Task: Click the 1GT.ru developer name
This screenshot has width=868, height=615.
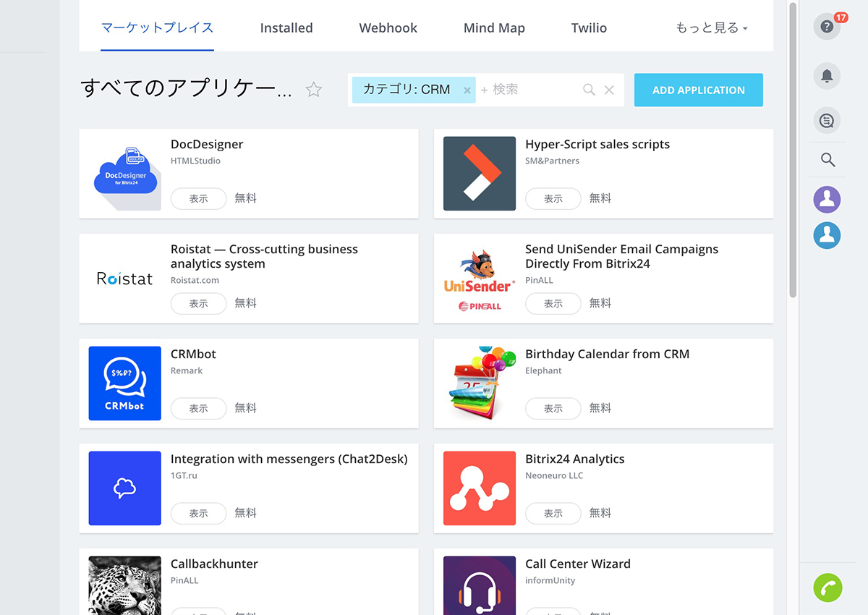Action: 184,475
